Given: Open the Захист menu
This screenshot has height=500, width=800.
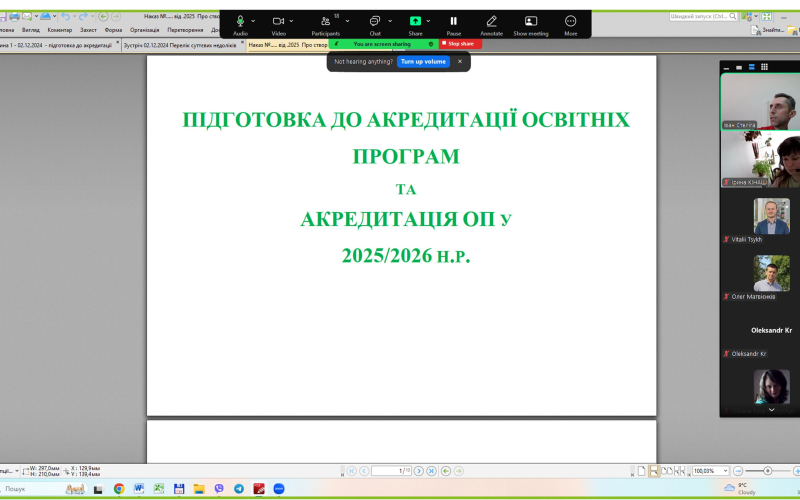Looking at the screenshot, I should (x=88, y=30).
